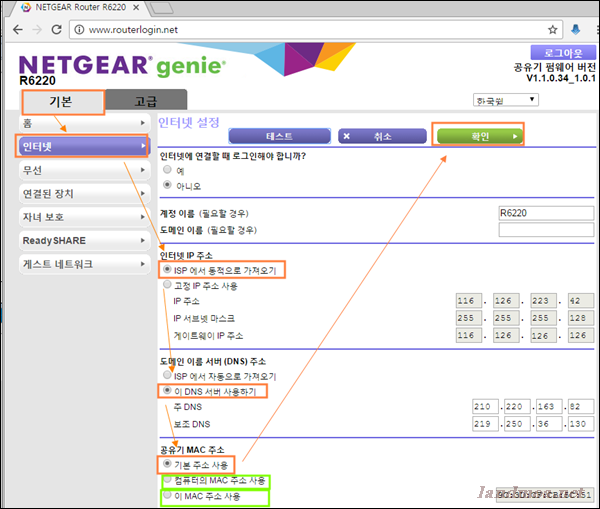
Task: Reload the router page
Action: (x=57, y=29)
